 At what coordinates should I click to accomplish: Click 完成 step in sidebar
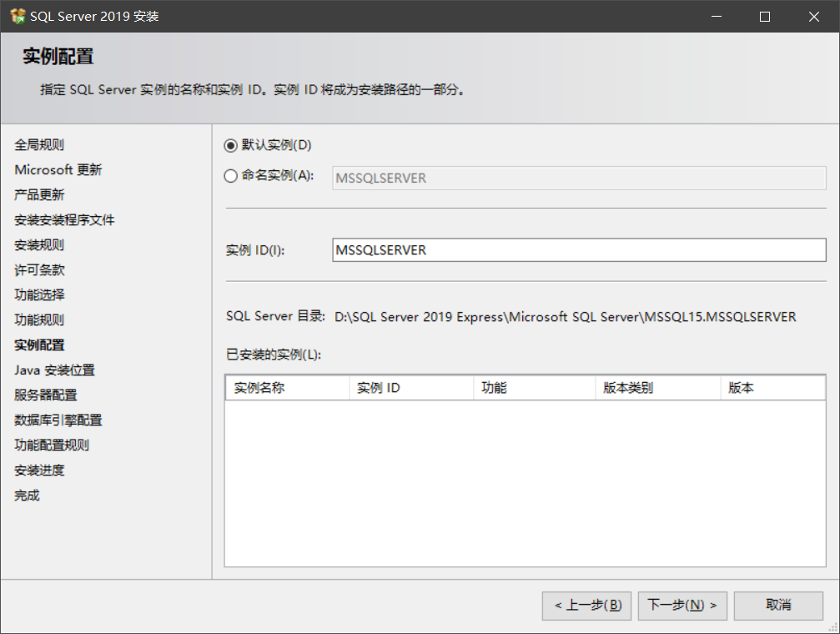point(27,496)
